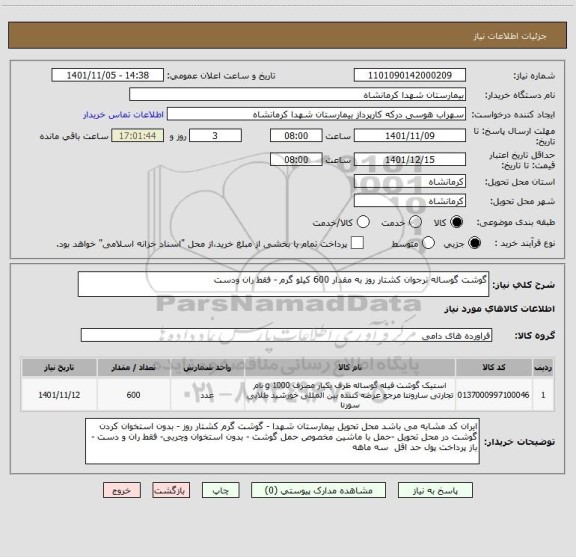Viewport: 576px width, 557px height.
Task: Click the مشاهده مدارک پیوستی (0) button
Action: coord(318,490)
